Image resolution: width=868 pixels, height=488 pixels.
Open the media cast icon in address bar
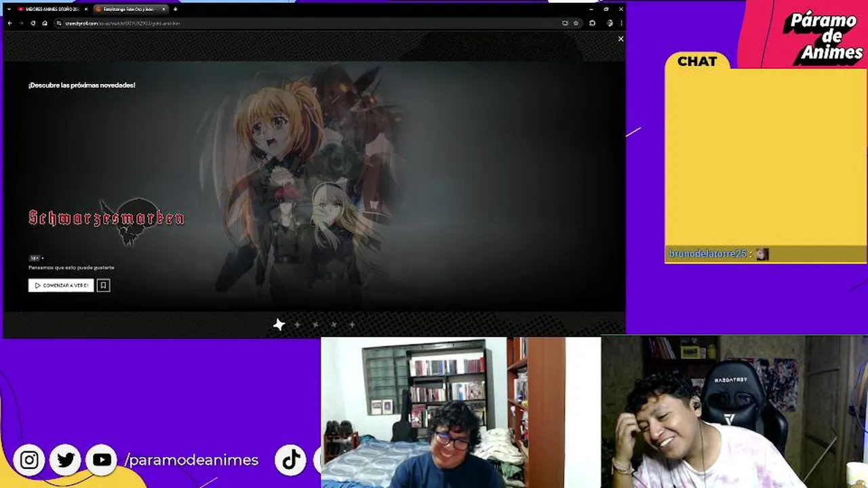565,23
